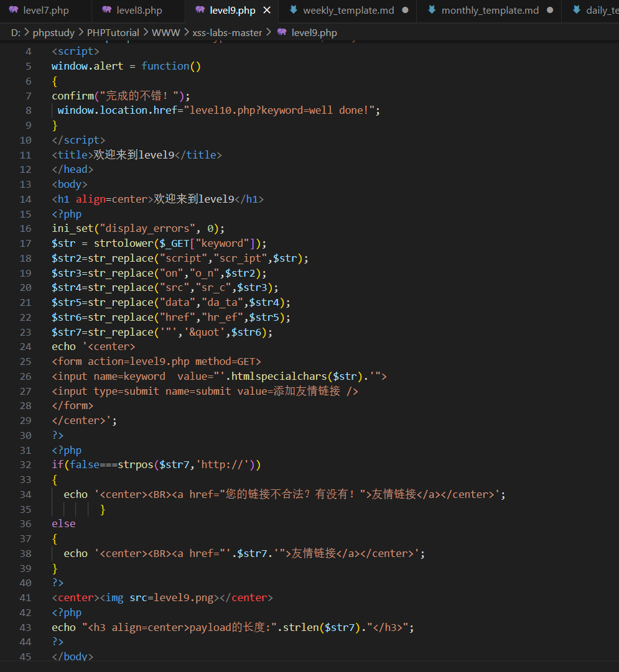Switch to the level7.php tab

[x=45, y=11]
